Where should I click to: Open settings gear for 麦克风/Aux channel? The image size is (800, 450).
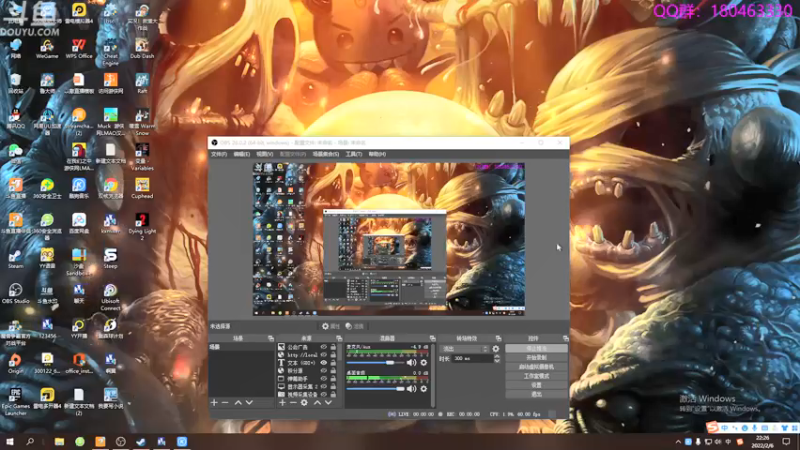[x=423, y=363]
